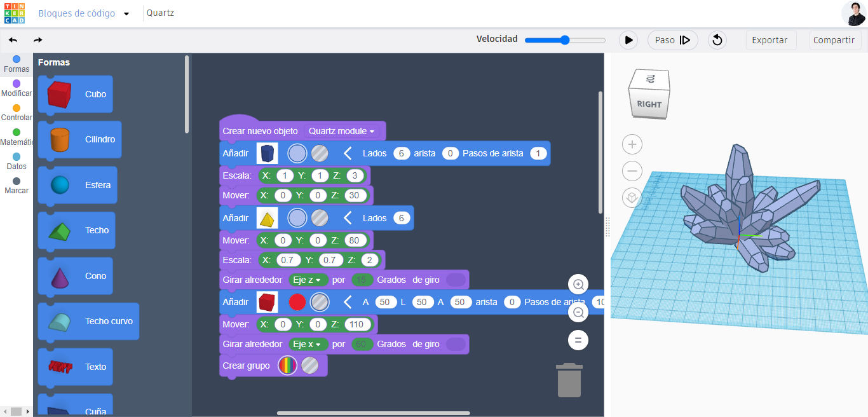Zoom in on the code workspace
Screen dimensions: 868x417
click(578, 284)
